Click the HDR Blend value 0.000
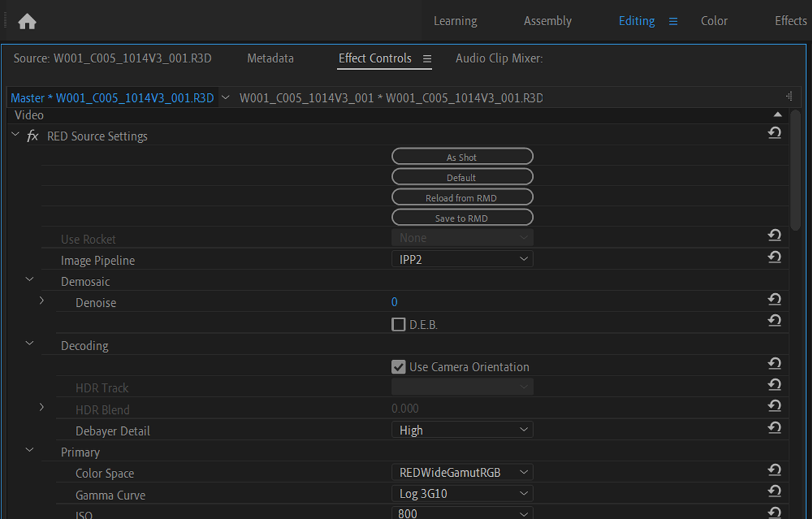The height and width of the screenshot is (519, 812). (405, 408)
